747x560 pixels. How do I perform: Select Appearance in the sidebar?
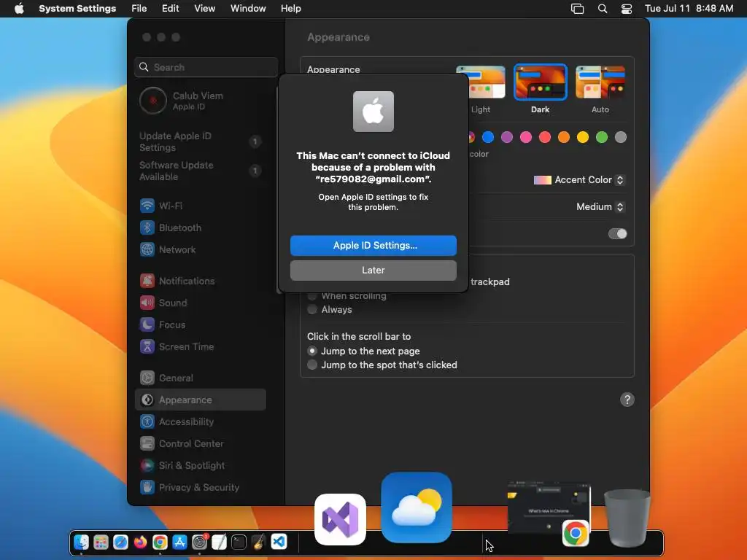200,400
